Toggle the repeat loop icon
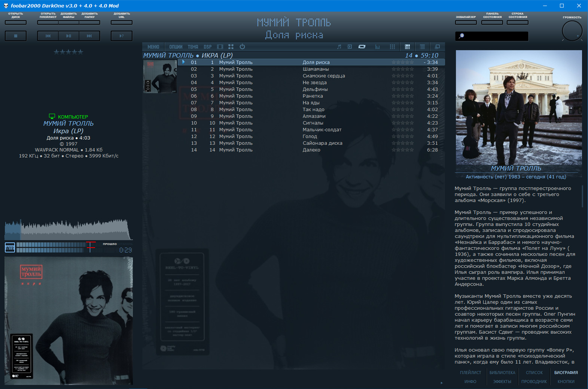588x389 pixels. 362,47
